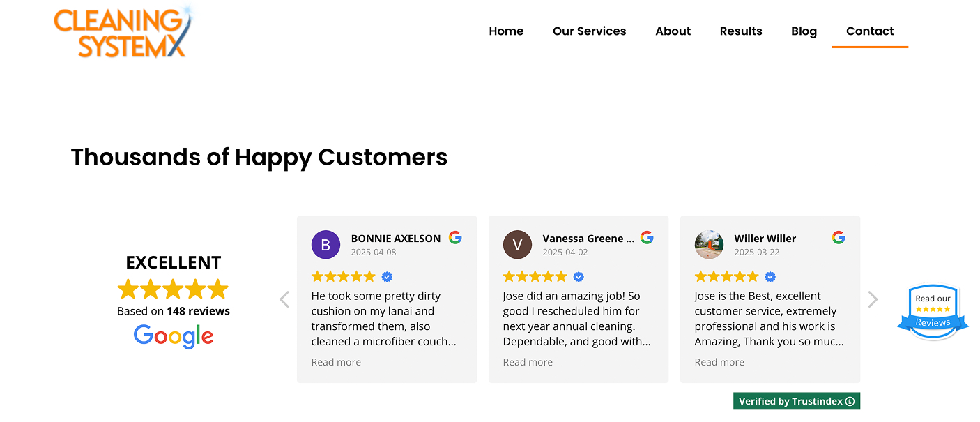Expand Willer Willer's review with Read more
Viewport: 980px width, 422px height.
tap(719, 362)
